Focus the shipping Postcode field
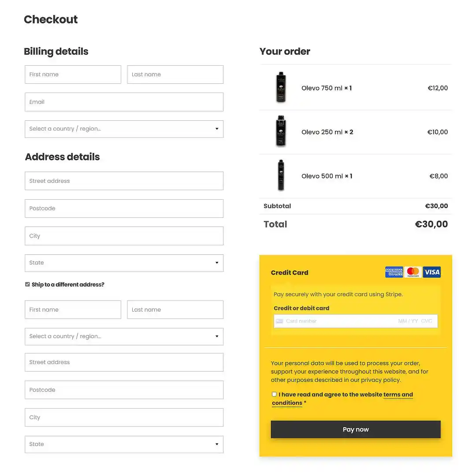 tap(124, 390)
